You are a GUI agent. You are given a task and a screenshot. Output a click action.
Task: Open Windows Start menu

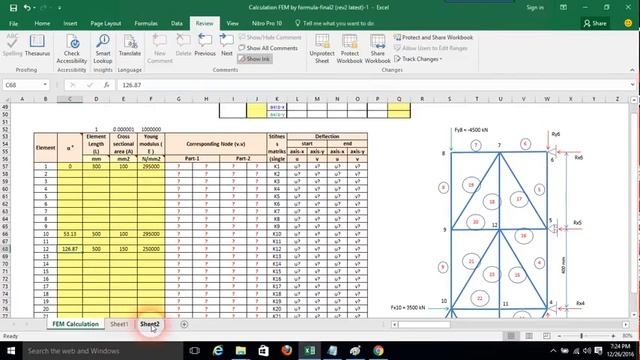(x=11, y=351)
